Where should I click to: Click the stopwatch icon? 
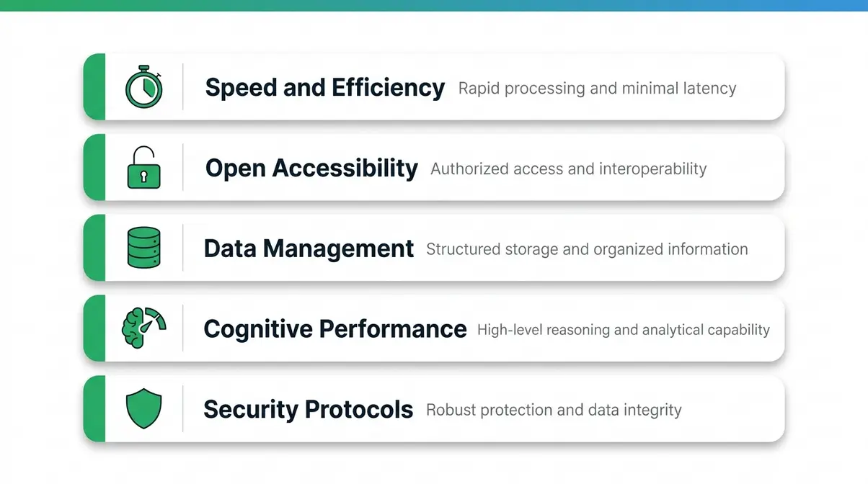pyautogui.click(x=144, y=86)
